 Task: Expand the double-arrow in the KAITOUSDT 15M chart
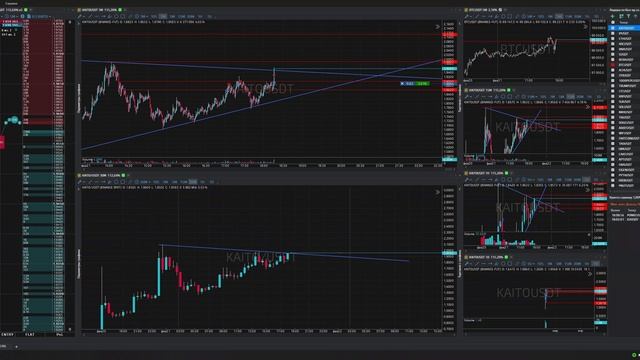pos(588,107)
